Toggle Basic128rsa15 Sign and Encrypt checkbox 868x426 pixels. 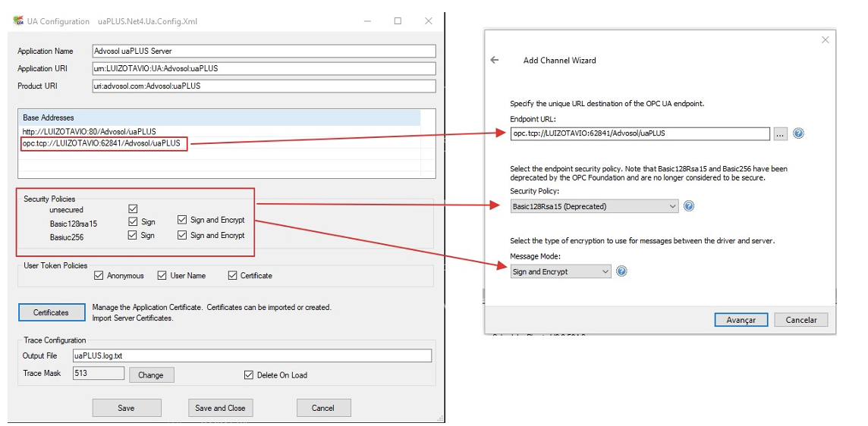click(182, 220)
